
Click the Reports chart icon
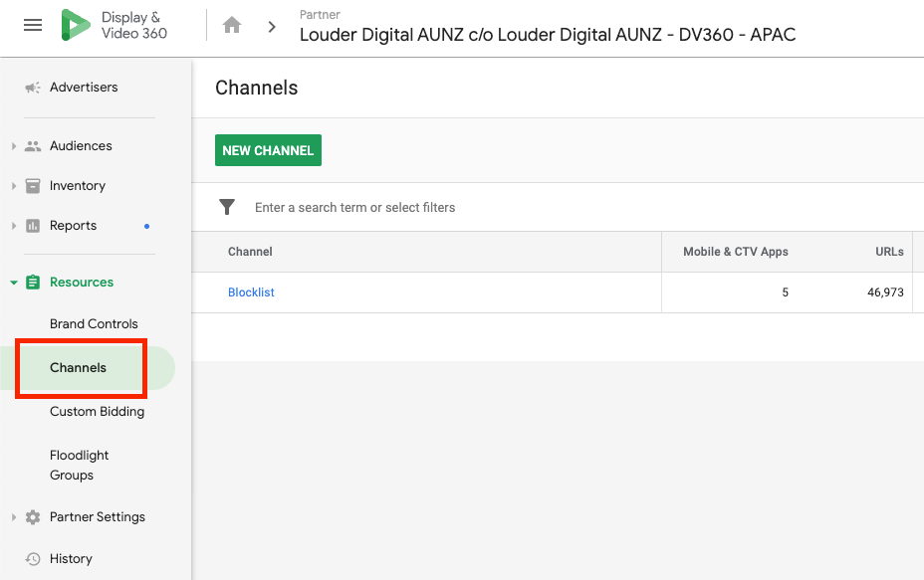coord(33,226)
